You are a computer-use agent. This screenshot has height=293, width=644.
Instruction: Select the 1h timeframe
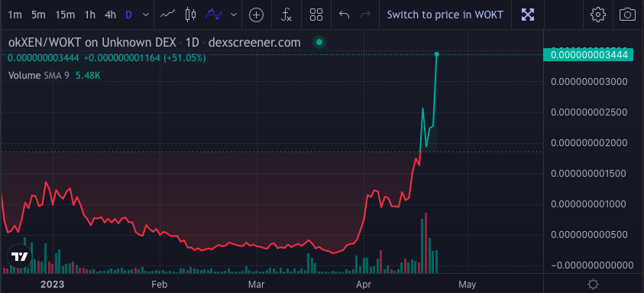point(90,15)
